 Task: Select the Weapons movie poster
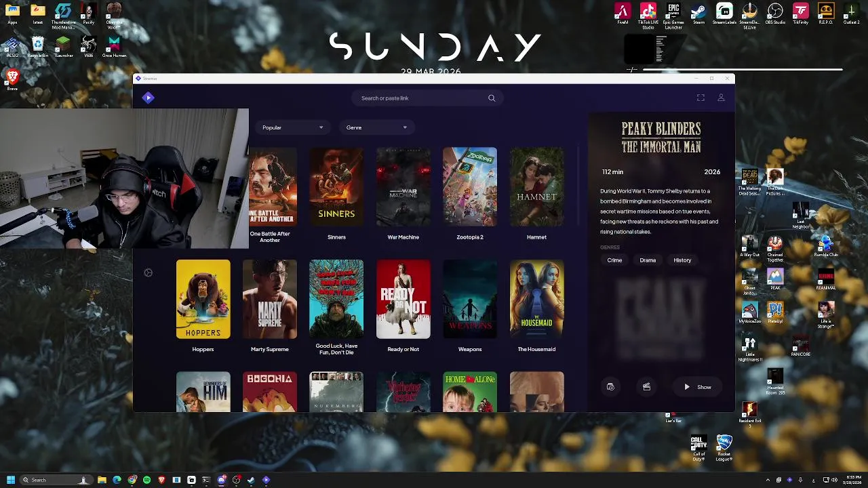470,299
